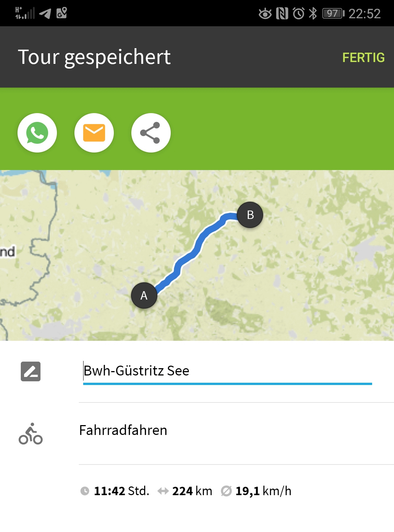Tap the Bluetooth status icon
Viewport: 394px width, 532px height.
313,14
